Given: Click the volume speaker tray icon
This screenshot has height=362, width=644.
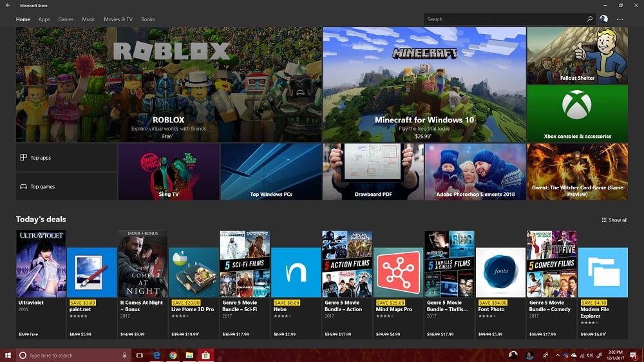Looking at the screenshot, I should pos(590,356).
